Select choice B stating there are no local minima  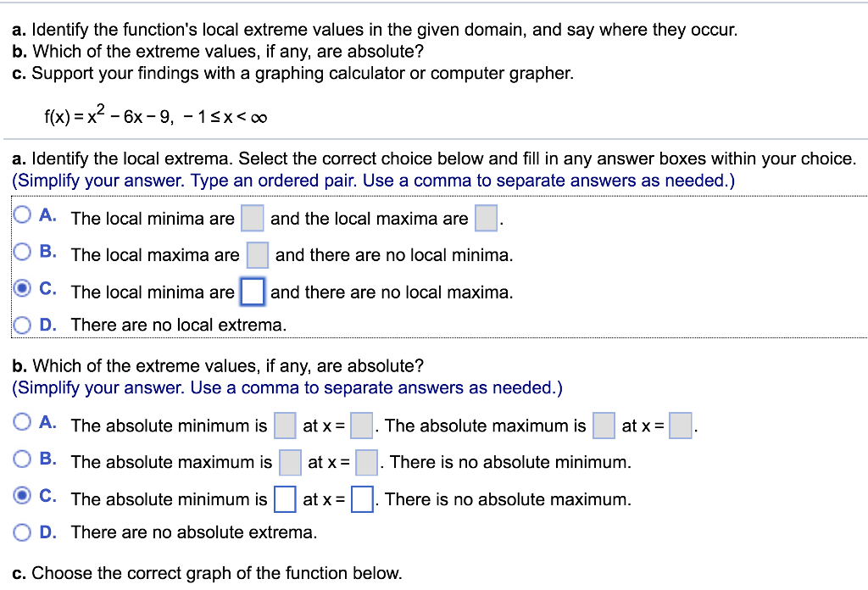(x=23, y=251)
